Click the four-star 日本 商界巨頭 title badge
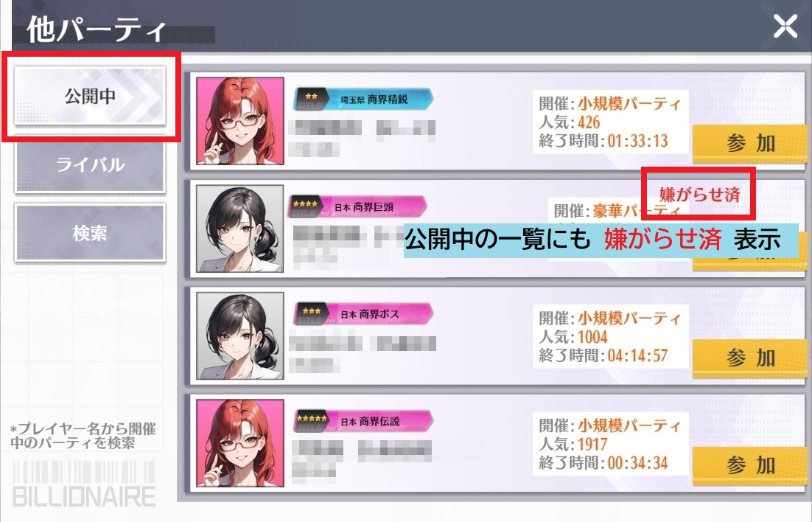This screenshot has height=522, width=812. pyautogui.click(x=357, y=207)
